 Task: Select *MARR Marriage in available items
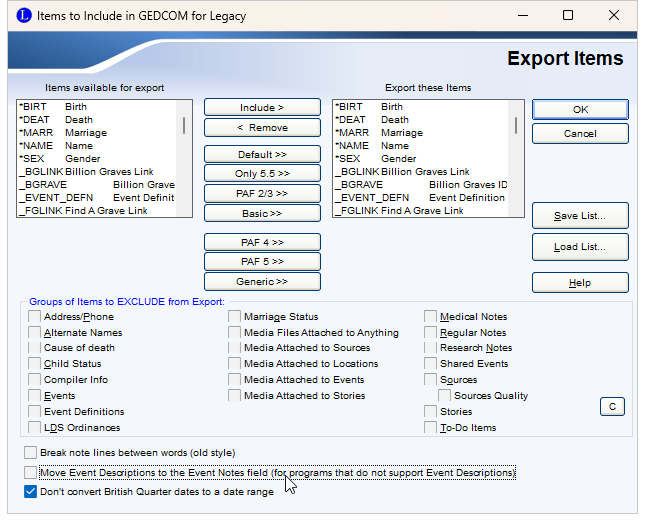(x=97, y=133)
